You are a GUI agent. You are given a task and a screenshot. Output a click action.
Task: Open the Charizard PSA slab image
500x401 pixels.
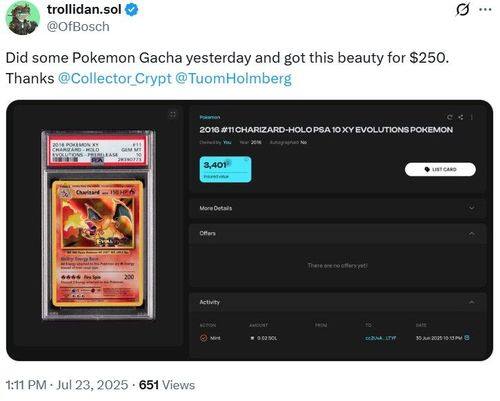[98, 225]
